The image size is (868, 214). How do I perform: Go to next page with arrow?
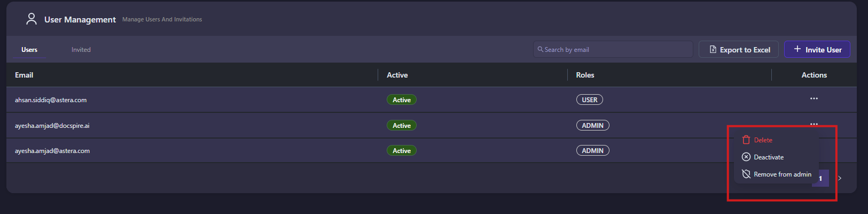pos(840,178)
